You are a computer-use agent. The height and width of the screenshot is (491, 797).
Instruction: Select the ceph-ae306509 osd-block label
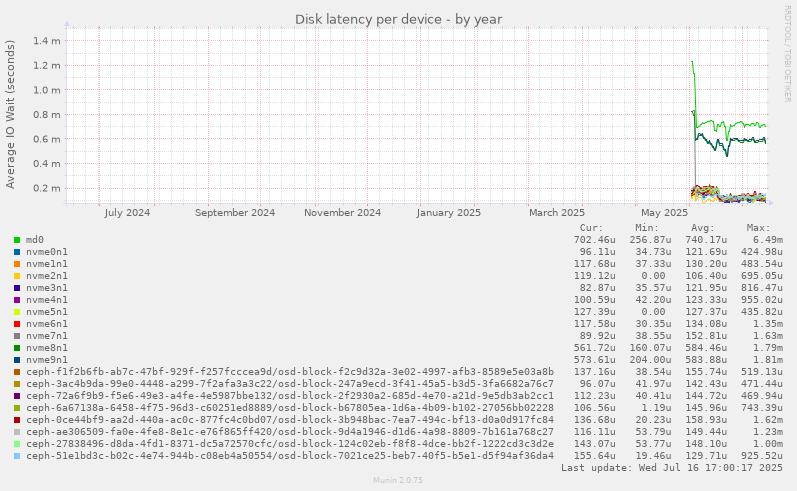[290, 432]
